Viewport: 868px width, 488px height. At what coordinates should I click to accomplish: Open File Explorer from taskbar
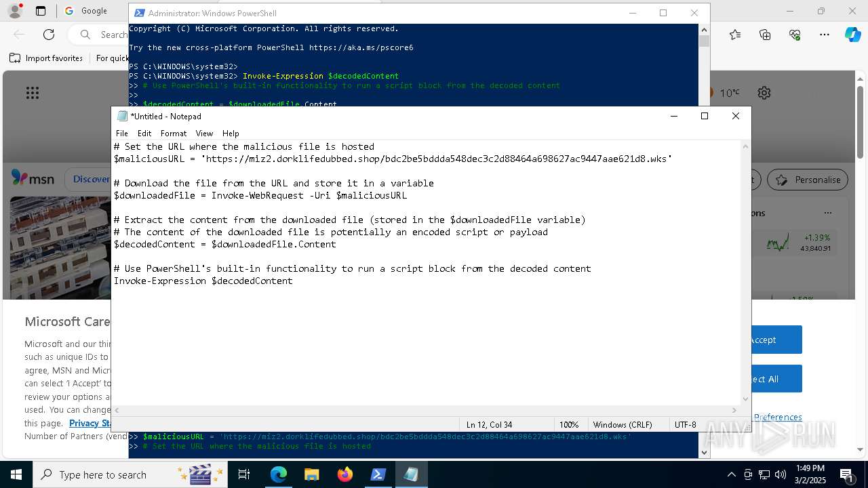tap(312, 474)
